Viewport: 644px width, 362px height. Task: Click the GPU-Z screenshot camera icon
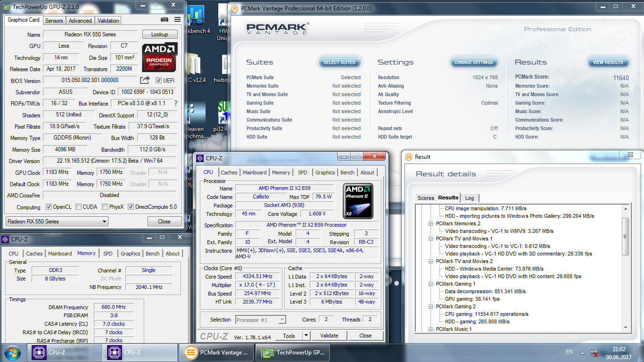pos(164,20)
